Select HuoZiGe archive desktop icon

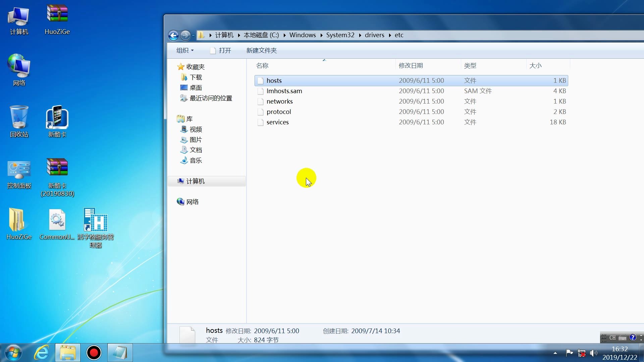57,20
